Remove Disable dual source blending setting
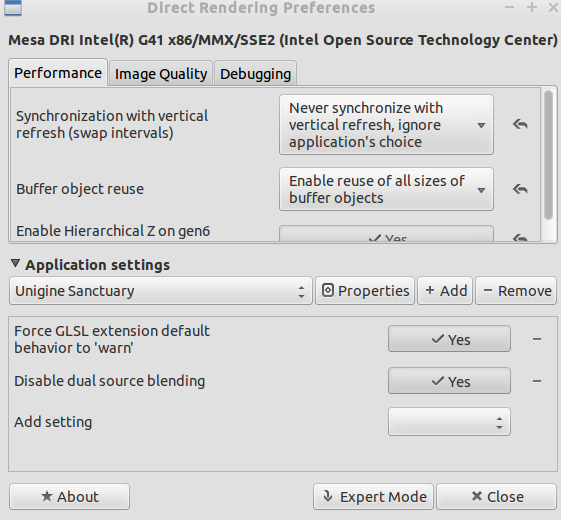Viewport: 561px width, 520px height. 537,381
